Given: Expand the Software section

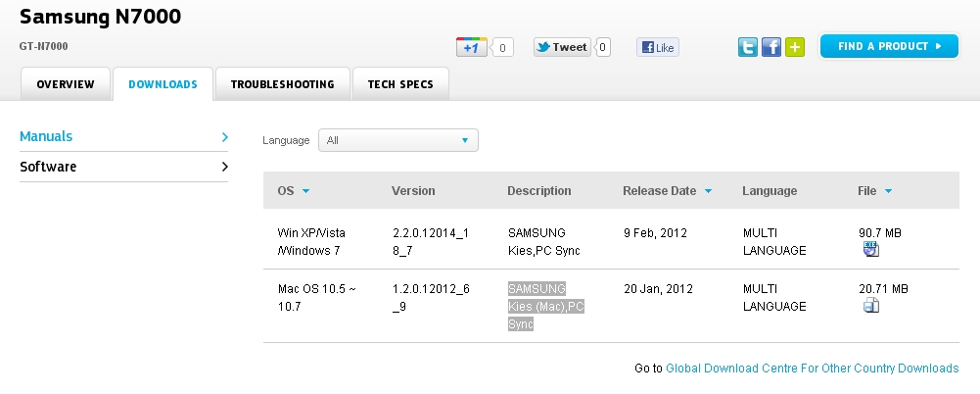Looking at the screenshot, I should point(123,167).
